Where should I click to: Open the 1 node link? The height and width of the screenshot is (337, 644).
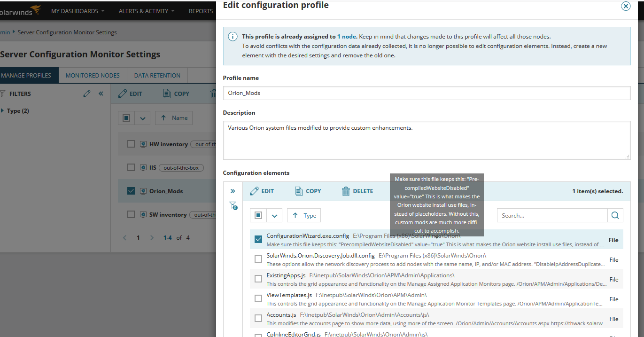(x=347, y=37)
